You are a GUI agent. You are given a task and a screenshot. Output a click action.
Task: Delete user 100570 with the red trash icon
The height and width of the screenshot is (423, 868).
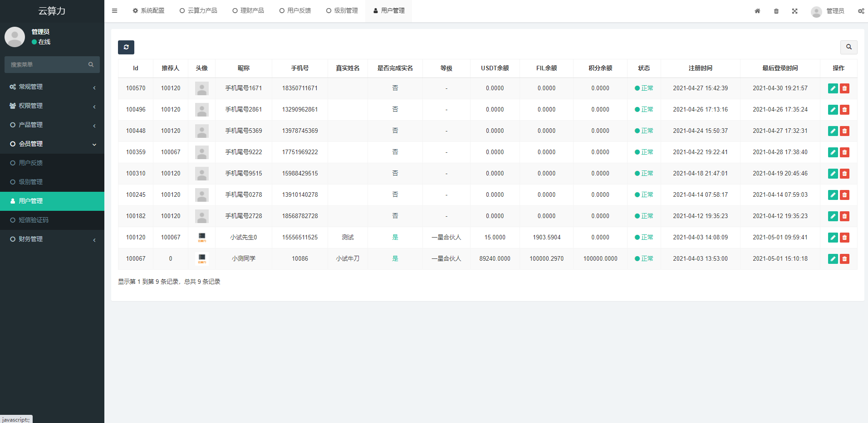pos(844,88)
